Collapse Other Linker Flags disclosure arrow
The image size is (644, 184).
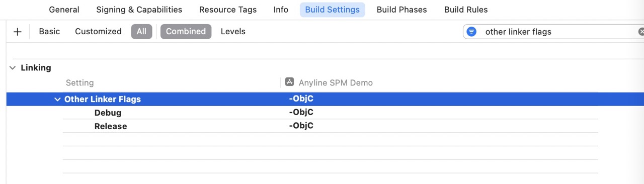[57, 100]
